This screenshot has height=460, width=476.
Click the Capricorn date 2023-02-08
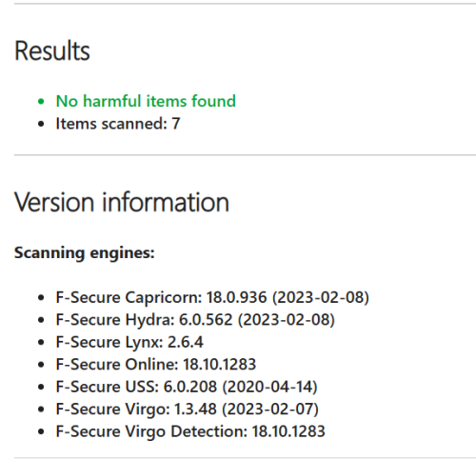[321, 297]
